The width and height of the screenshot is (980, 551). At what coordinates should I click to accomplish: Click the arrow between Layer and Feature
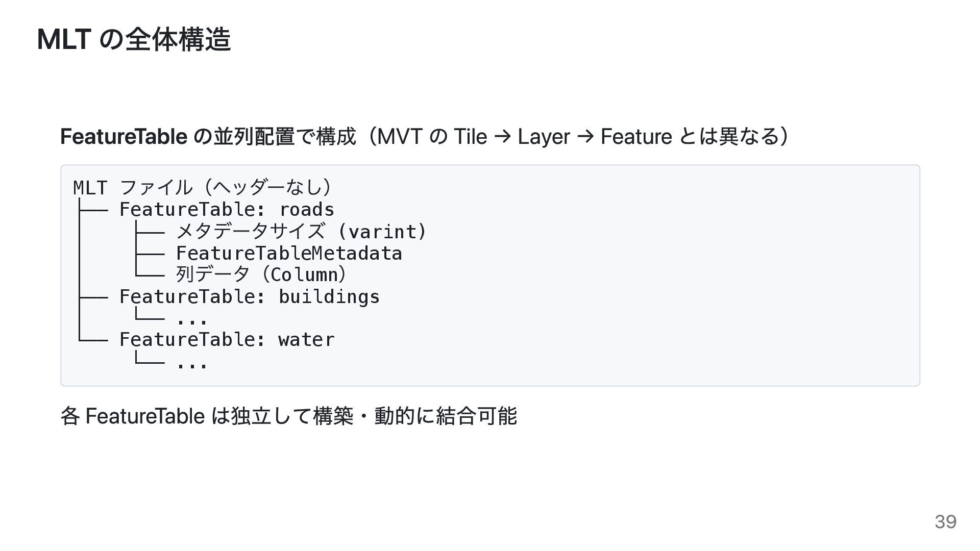(585, 137)
